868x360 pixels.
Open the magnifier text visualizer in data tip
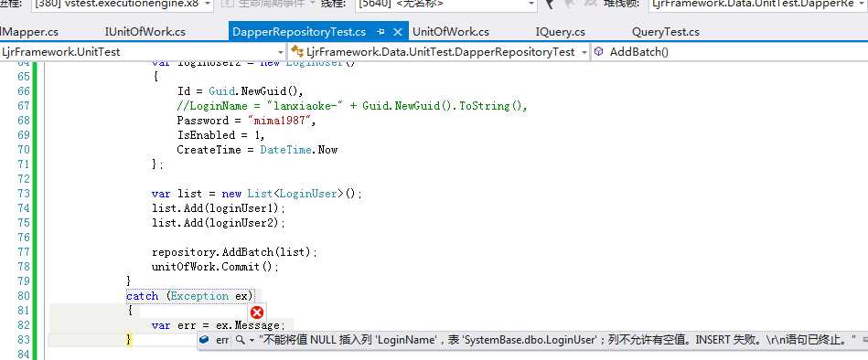241,340
